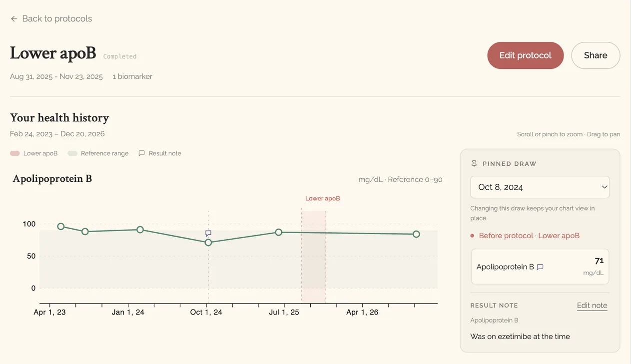Click the Apolipoprotein B value card

pos(540,267)
